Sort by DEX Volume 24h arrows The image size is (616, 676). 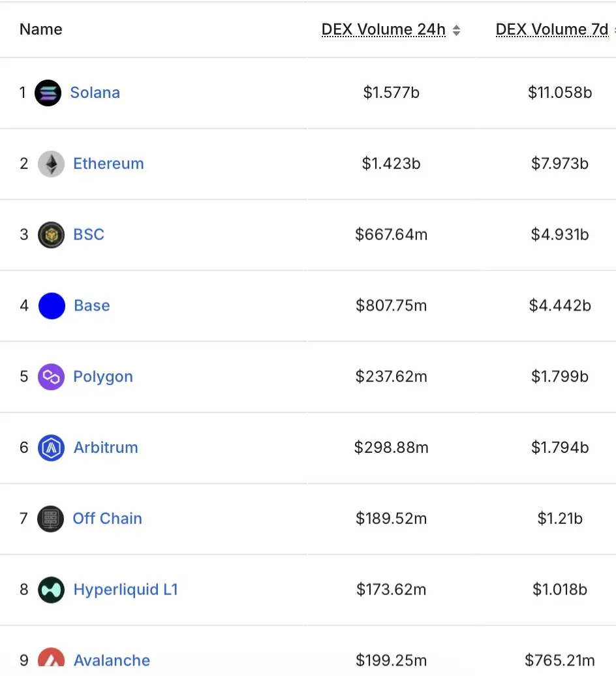(x=457, y=30)
